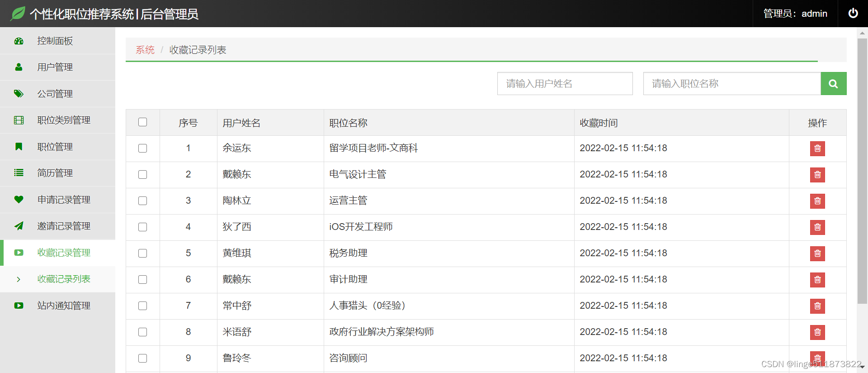Click the 系统 breadcrumb link
868x373 pixels.
(x=145, y=50)
